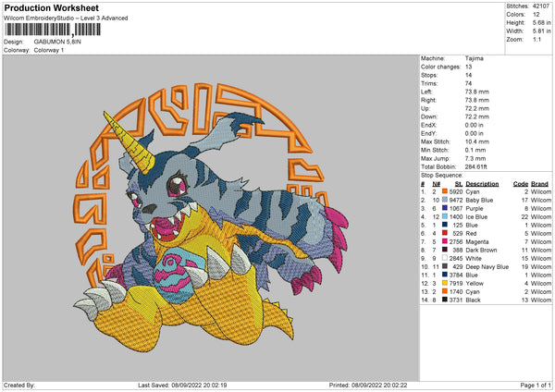Click the "Printed: 08/09/2022 20:02:22" footer text
This screenshot has width=555, height=392.
(x=368, y=385)
